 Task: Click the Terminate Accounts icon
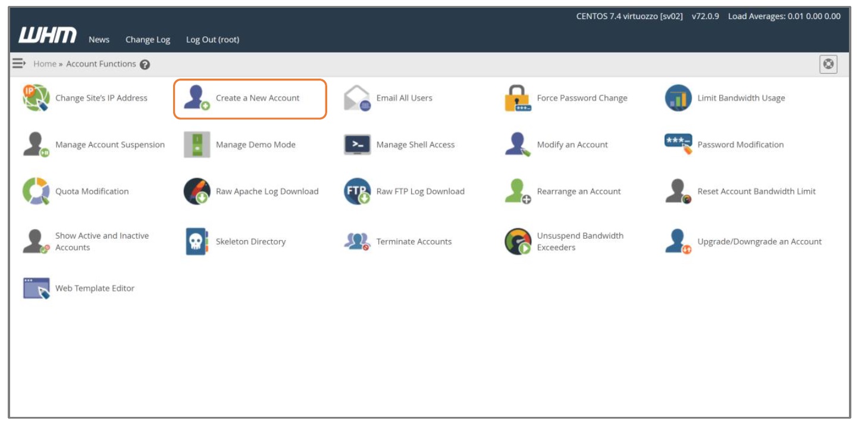[358, 242]
